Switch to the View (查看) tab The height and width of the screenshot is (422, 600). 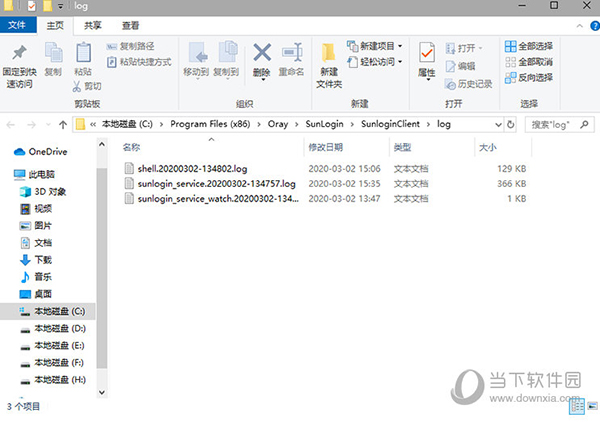coord(130,26)
